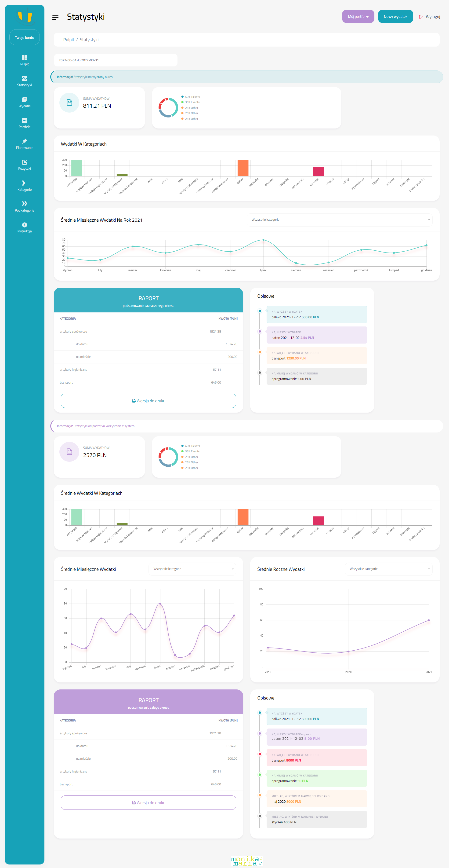Open category dropdown beside Średnie Miesięczne Wydatki chart
449x868 pixels.
(192, 569)
